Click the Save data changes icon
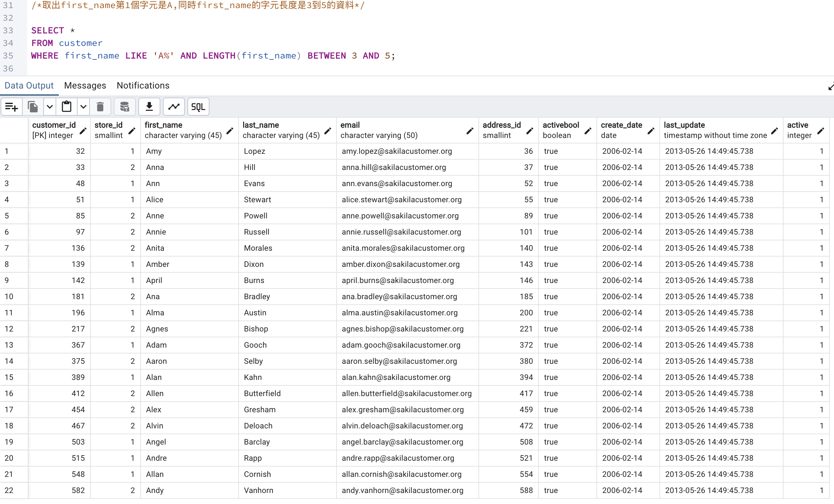This screenshot has width=834, height=504. pyautogui.click(x=124, y=107)
